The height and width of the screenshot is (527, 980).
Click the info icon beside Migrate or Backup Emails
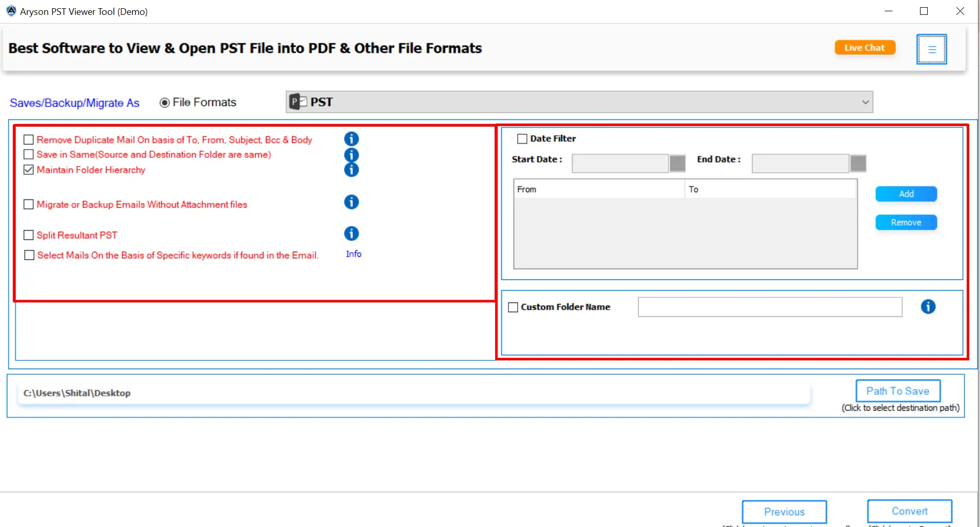[x=351, y=202]
